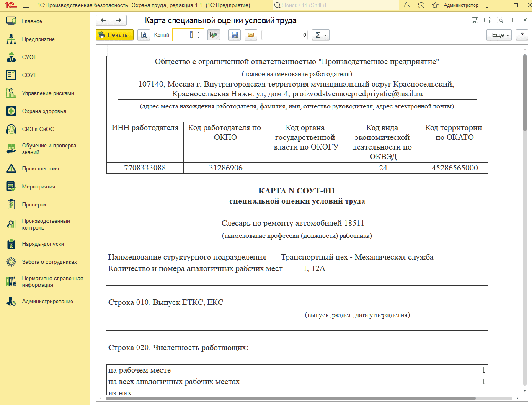Click the value 1, 12А
The height and width of the screenshot is (405, 532).
(314, 268)
